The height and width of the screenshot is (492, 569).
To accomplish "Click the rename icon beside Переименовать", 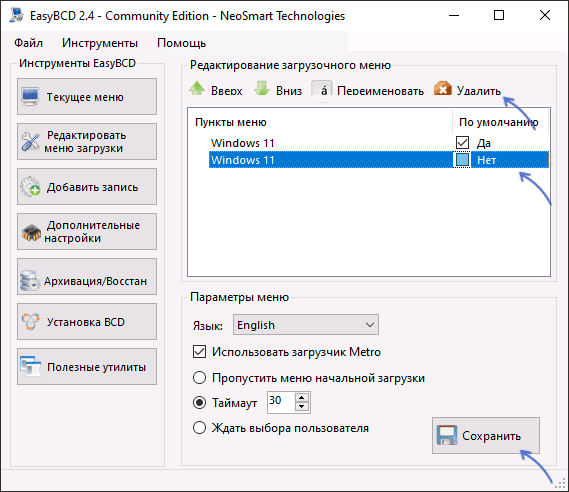I will (x=322, y=89).
